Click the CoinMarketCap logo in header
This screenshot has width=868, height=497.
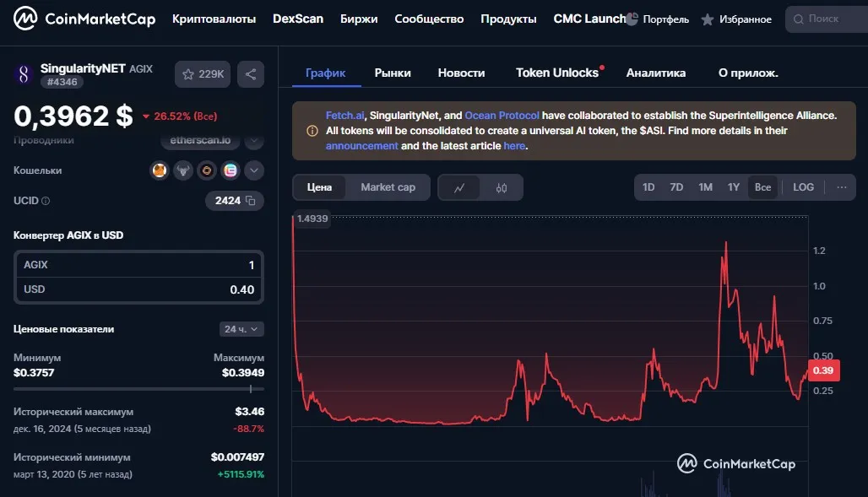pyautogui.click(x=84, y=19)
